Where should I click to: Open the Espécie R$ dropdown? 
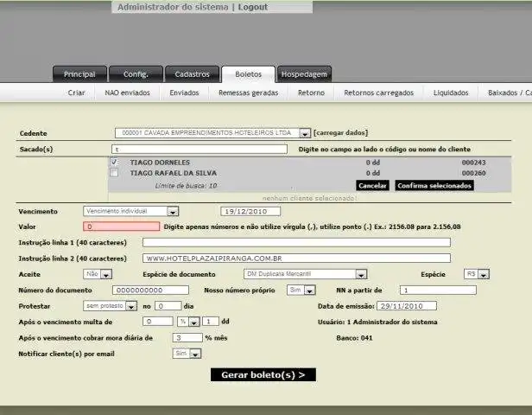pos(477,274)
